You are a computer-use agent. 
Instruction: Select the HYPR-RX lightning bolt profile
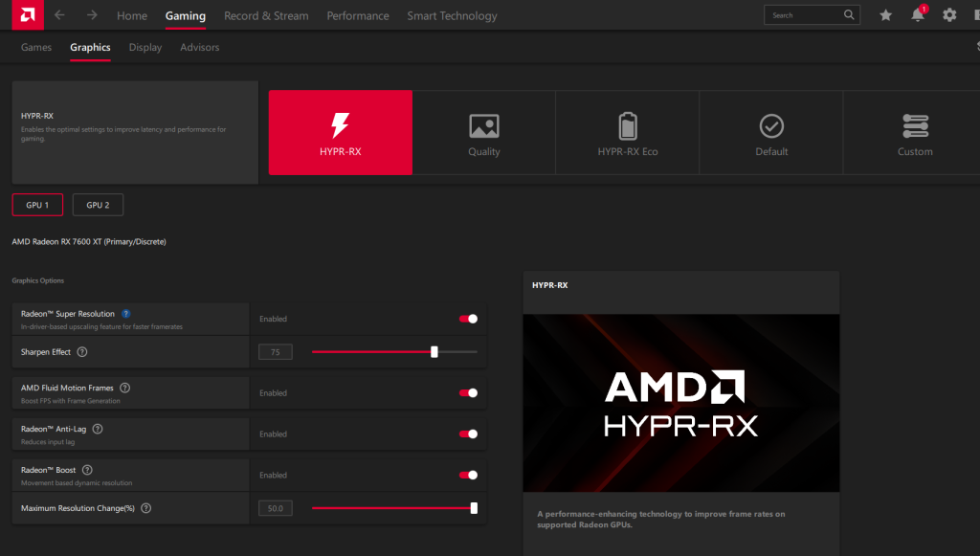340,133
